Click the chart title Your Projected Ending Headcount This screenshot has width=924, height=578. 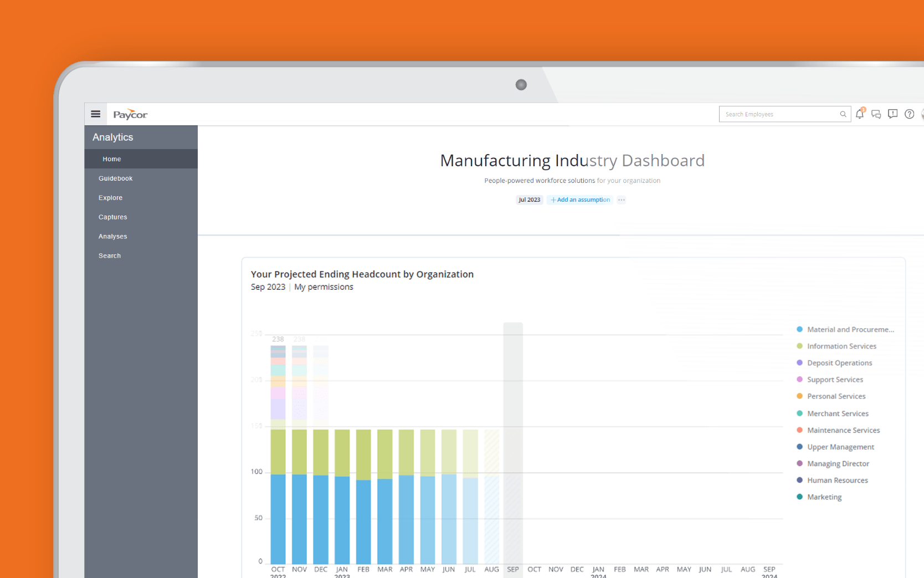(362, 274)
